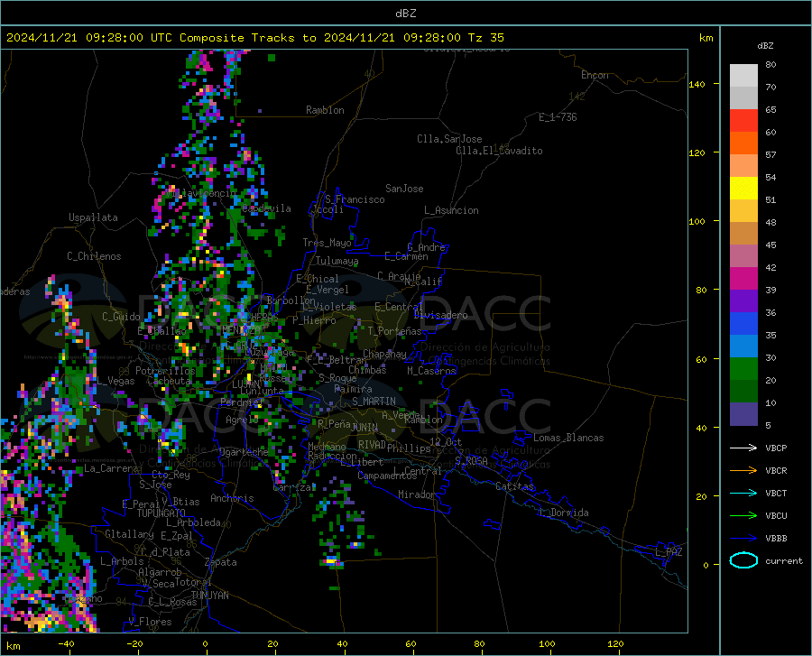Viewport: 812px width, 656px height.
Task: Click the cyan 'current' ellipse legend icon
Action: 743,560
